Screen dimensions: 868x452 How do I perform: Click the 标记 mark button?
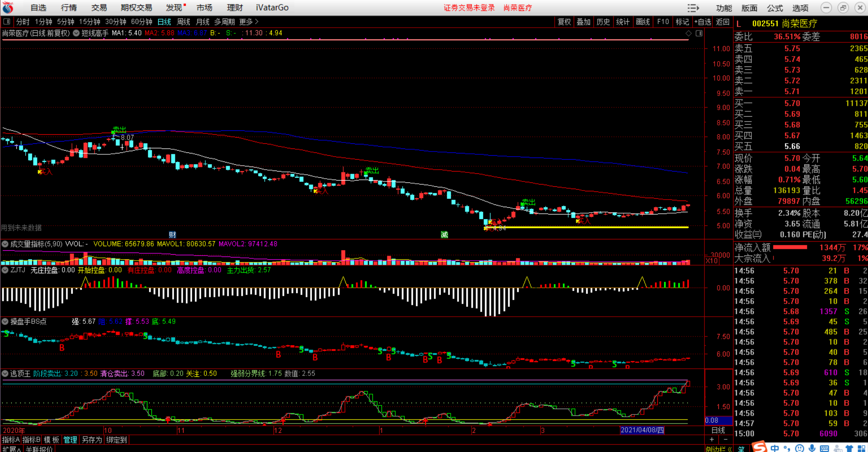tap(682, 22)
